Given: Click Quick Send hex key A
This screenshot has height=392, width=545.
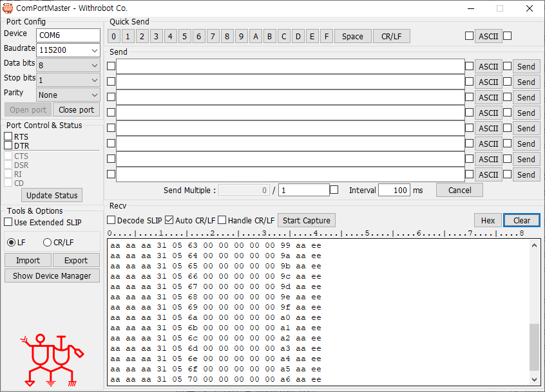Looking at the screenshot, I should pyautogui.click(x=256, y=37).
